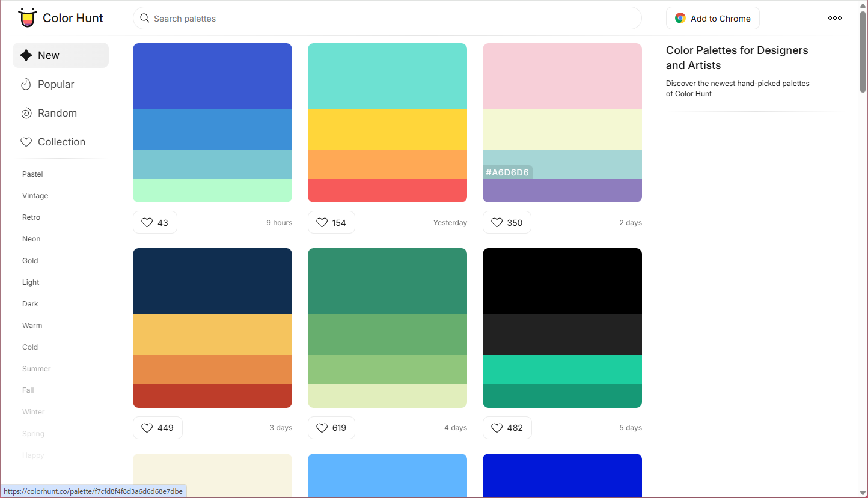
Task: Select the Random spiral icon
Action: pyautogui.click(x=26, y=113)
